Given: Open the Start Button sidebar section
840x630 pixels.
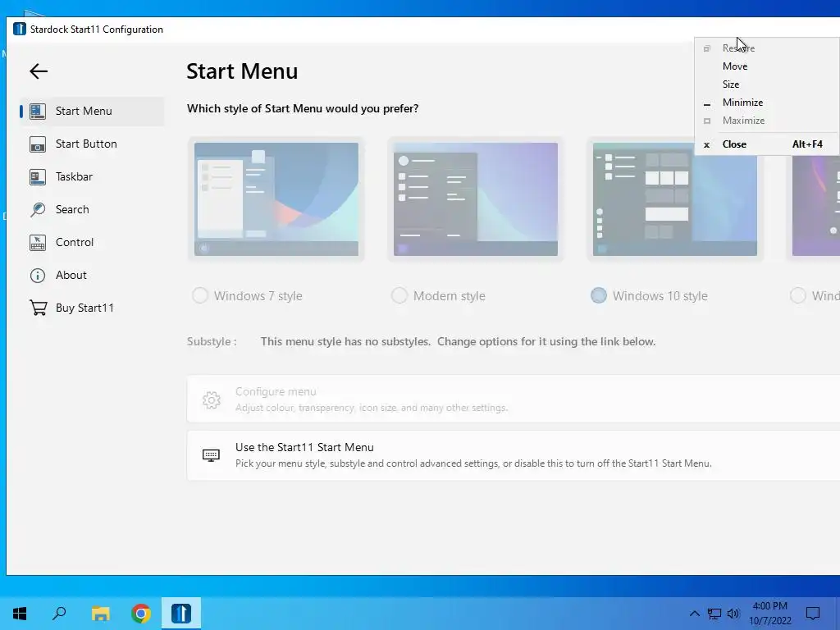Looking at the screenshot, I should click(x=92, y=144).
